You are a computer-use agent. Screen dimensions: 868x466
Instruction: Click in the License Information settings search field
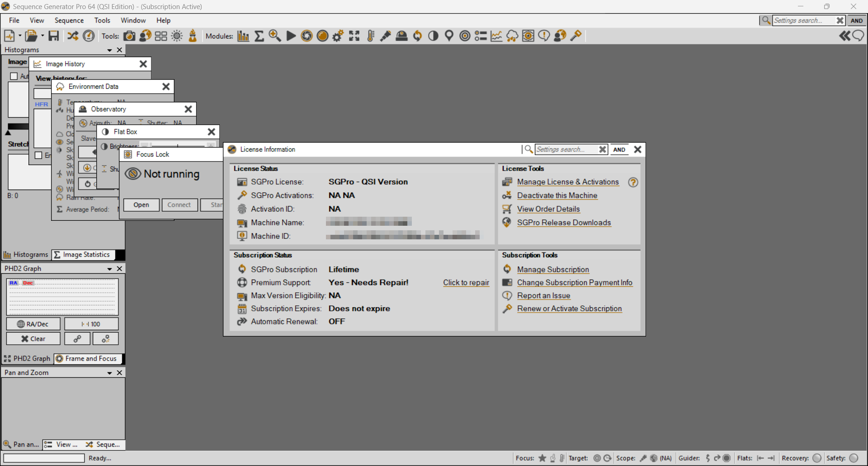click(x=566, y=149)
